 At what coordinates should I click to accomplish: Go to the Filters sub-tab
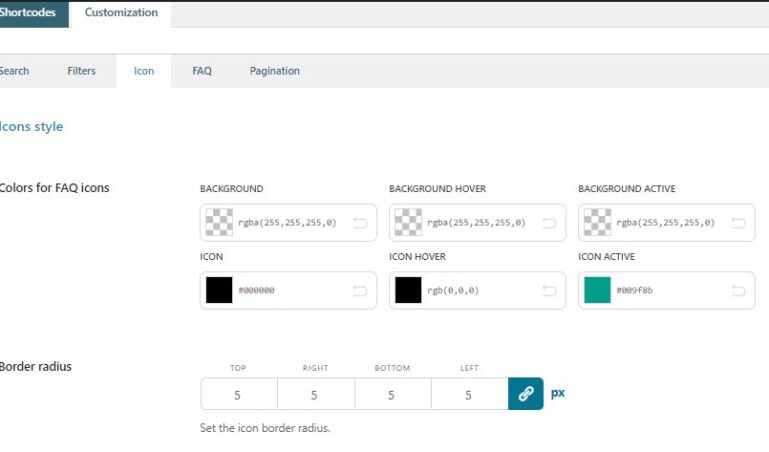tap(81, 71)
